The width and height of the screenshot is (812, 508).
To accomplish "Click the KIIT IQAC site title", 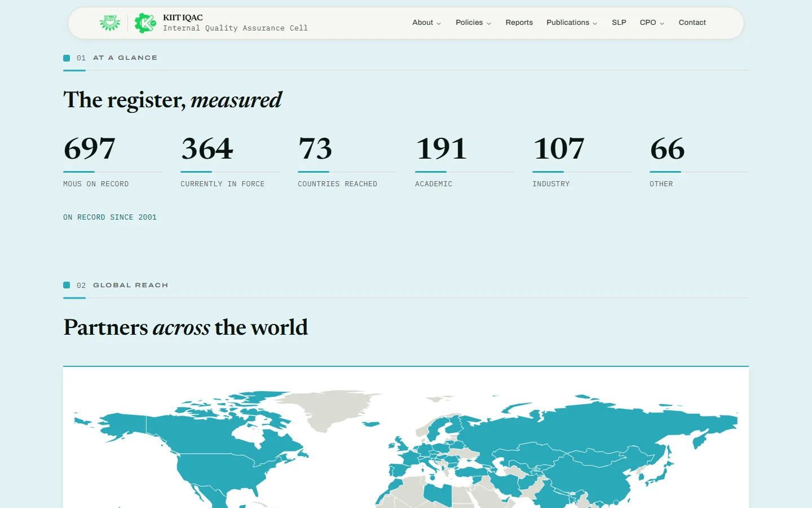I will (183, 17).
